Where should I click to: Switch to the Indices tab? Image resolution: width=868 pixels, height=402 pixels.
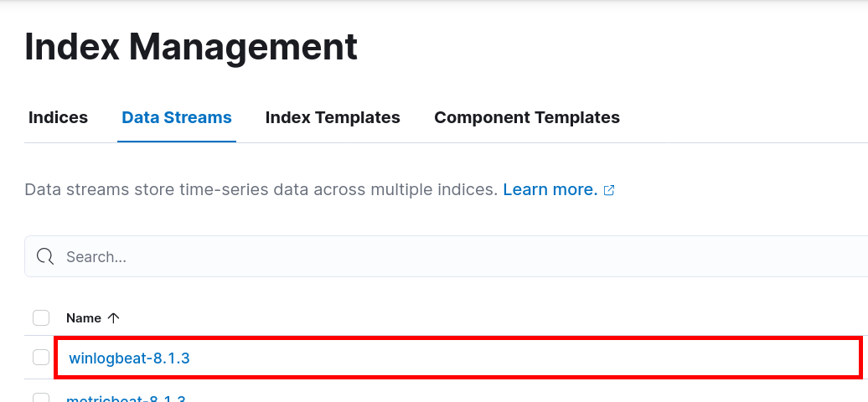pos(58,118)
